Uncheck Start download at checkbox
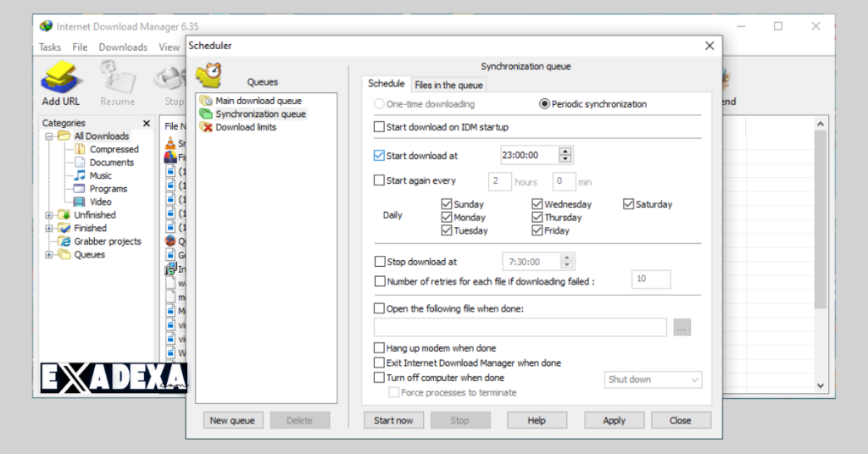 [379, 156]
